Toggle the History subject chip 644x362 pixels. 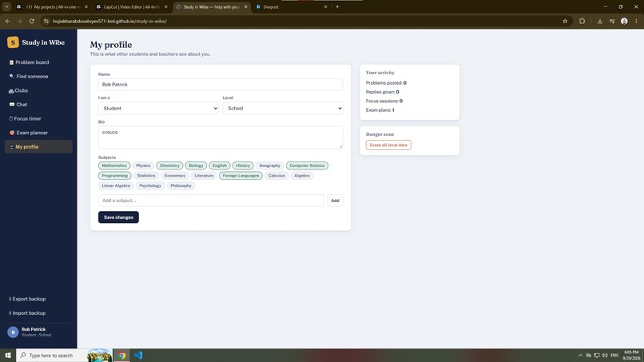click(243, 165)
